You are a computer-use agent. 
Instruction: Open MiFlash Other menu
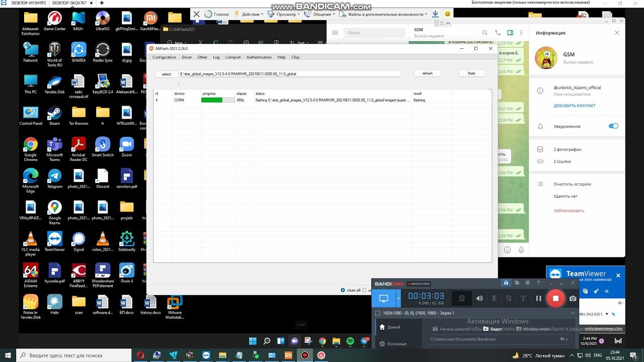(x=202, y=57)
